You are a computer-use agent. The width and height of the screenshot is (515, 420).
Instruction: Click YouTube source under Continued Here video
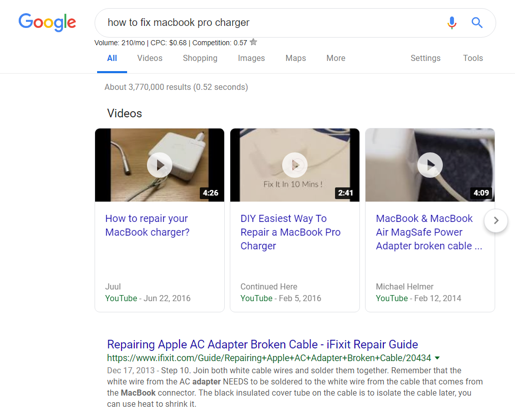point(256,298)
